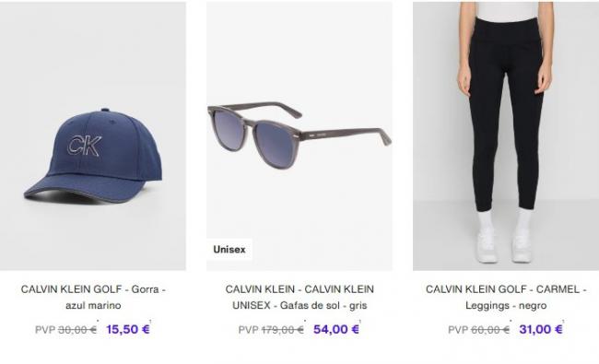The image size is (599, 364).
Task: Click the left lens of the sunglasses
Action: 228,124
